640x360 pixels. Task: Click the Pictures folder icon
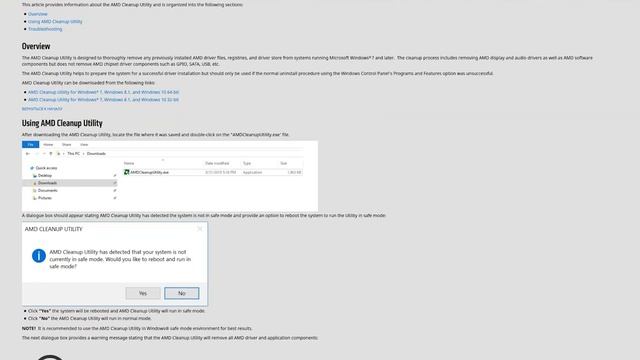pos(35,198)
